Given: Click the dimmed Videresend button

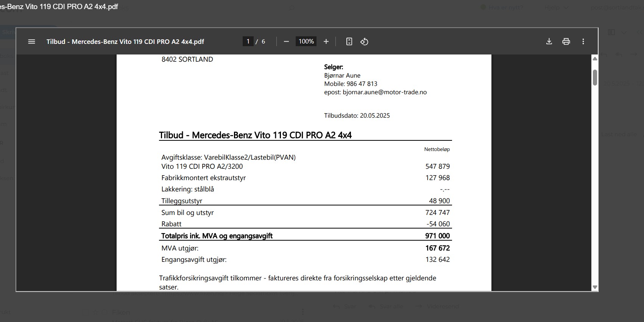Looking at the screenshot, I should click(x=437, y=306).
